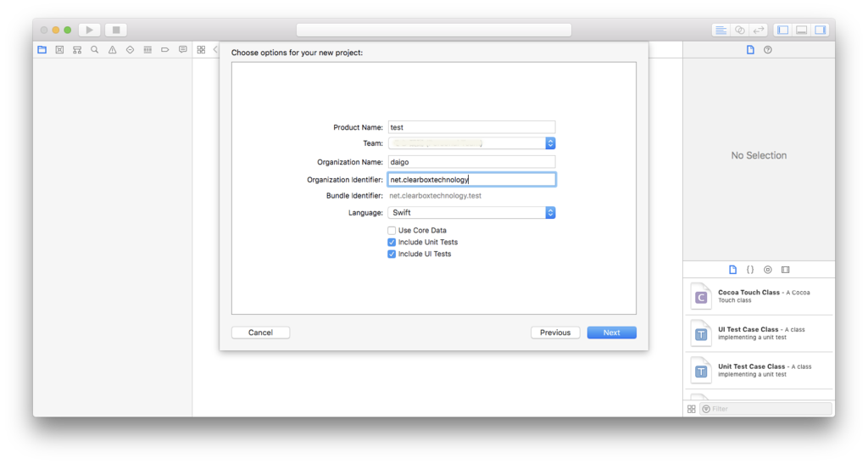
Task: Show the Quick Help inspector
Action: (768, 50)
